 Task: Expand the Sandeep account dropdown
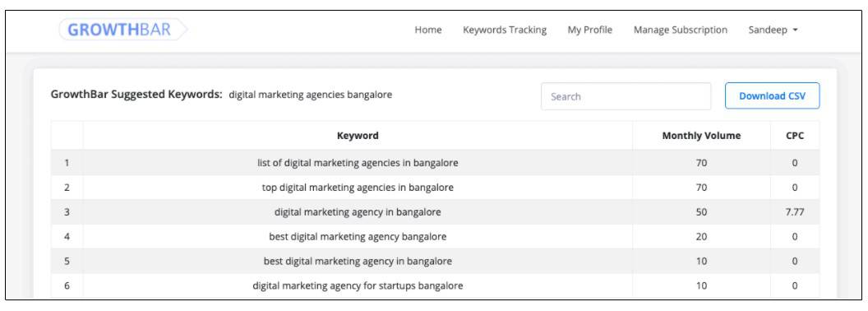pos(773,30)
